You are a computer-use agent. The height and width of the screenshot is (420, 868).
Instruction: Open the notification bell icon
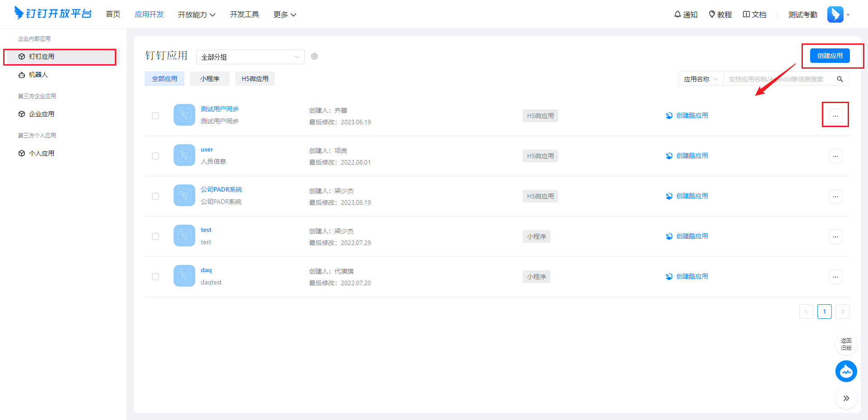click(x=677, y=14)
